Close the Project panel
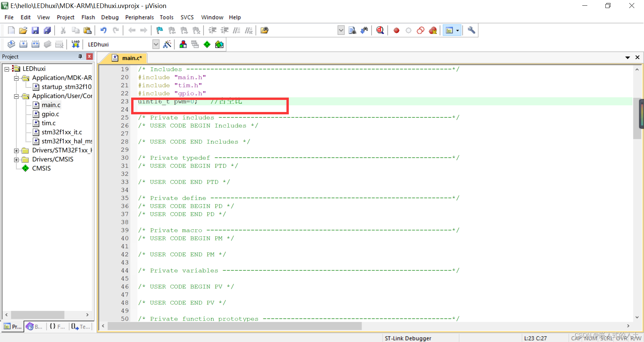Viewport: 644px width, 342px height. tap(89, 56)
